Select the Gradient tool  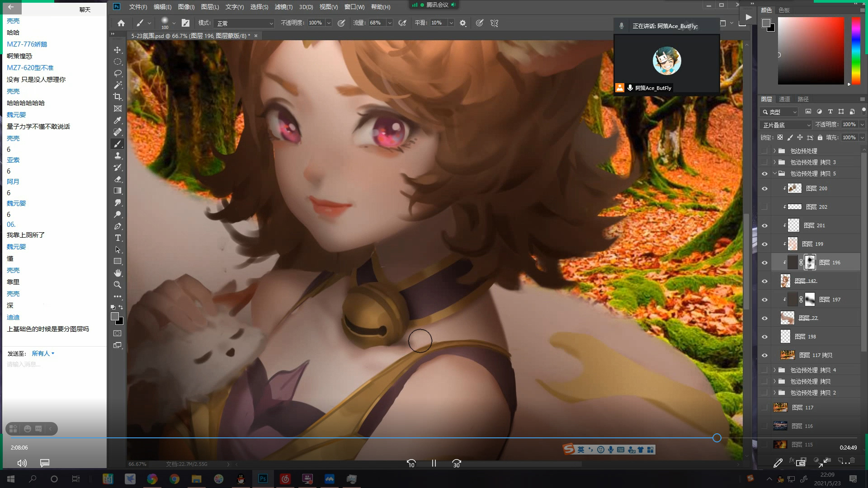pyautogui.click(x=118, y=191)
